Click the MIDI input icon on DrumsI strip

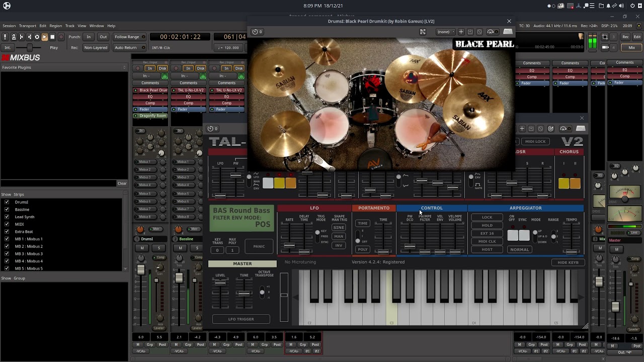coord(165,76)
